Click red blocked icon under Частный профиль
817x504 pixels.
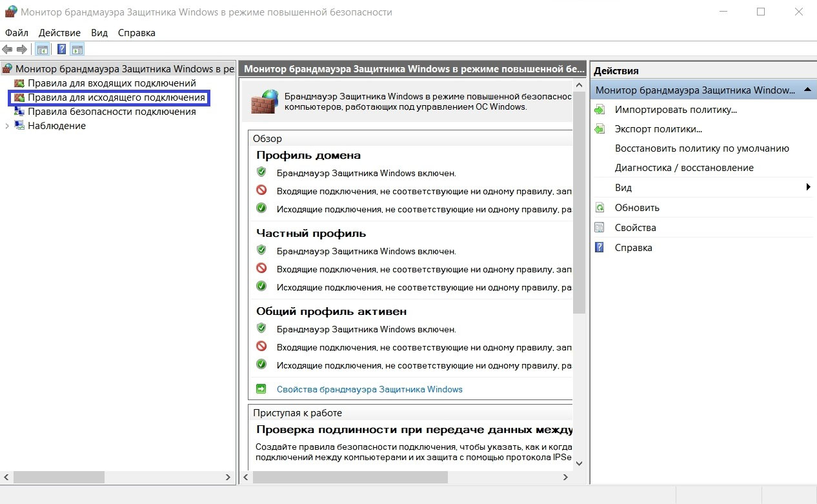(261, 268)
